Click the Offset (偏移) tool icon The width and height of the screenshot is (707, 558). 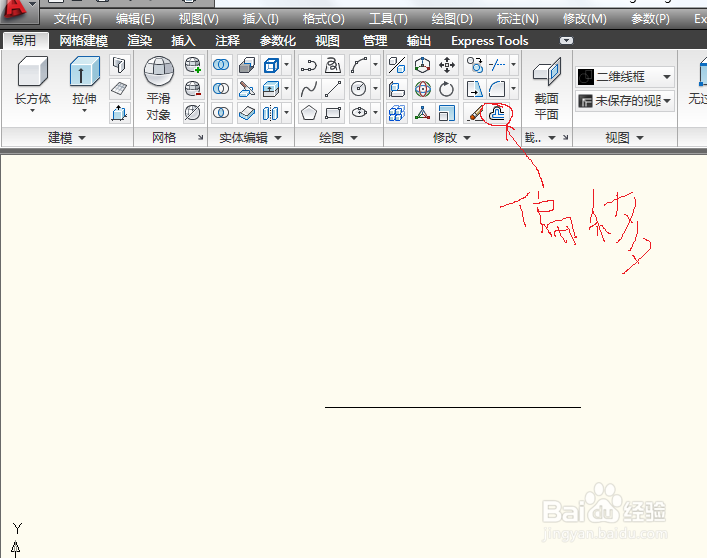pos(497,113)
